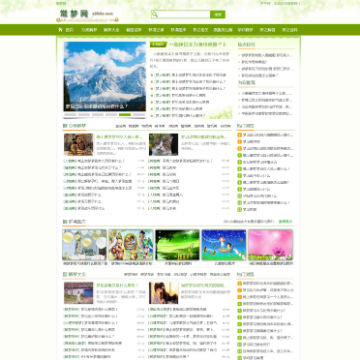The image size is (360, 360).
Task: Open the balloons picture in the gallery row
Action: [84, 245]
